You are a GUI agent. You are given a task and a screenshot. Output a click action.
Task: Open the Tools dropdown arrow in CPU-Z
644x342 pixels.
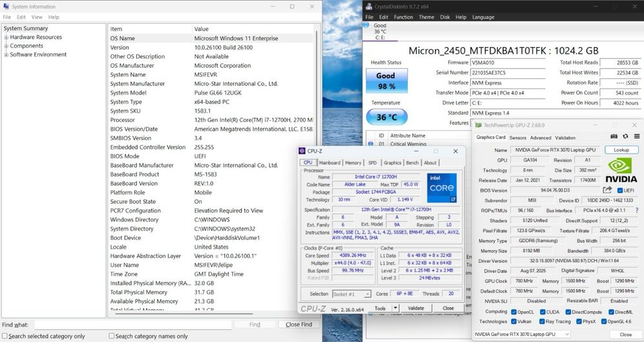[x=395, y=307]
